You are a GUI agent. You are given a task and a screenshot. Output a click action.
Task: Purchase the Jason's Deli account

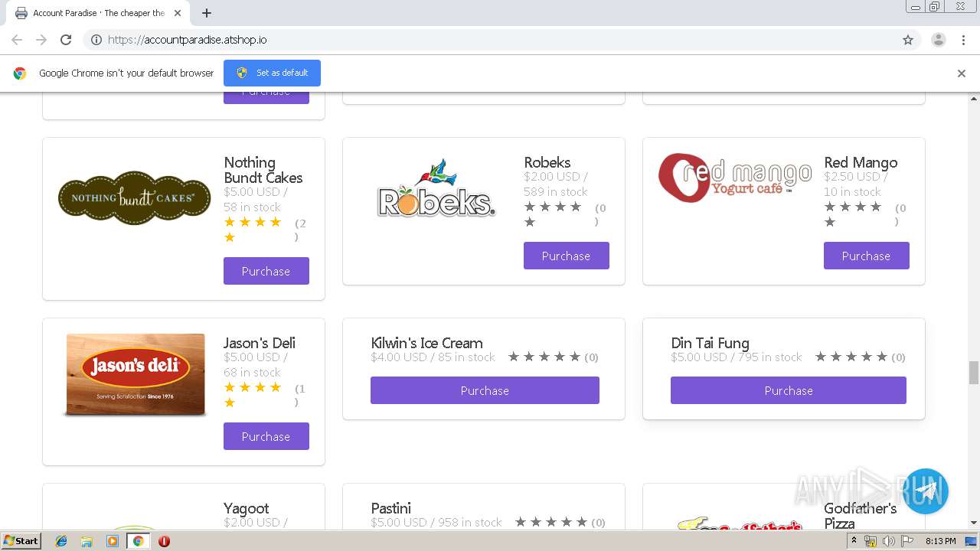click(x=266, y=436)
